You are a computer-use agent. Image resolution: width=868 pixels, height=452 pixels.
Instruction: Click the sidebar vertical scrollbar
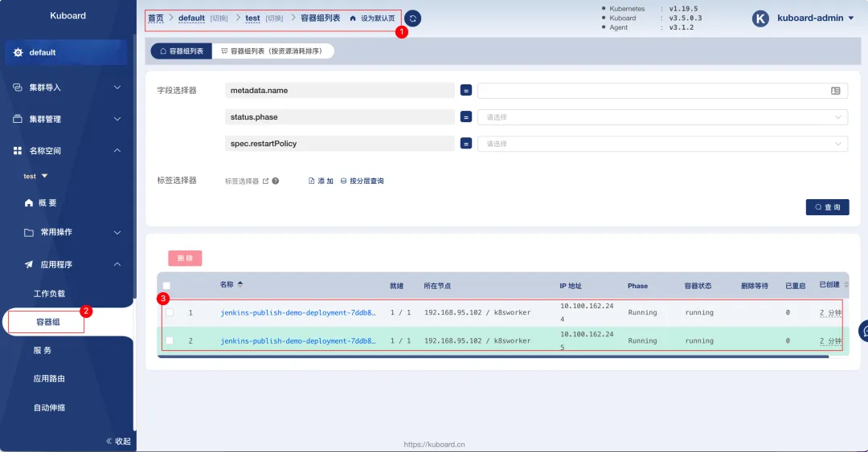pos(134,166)
